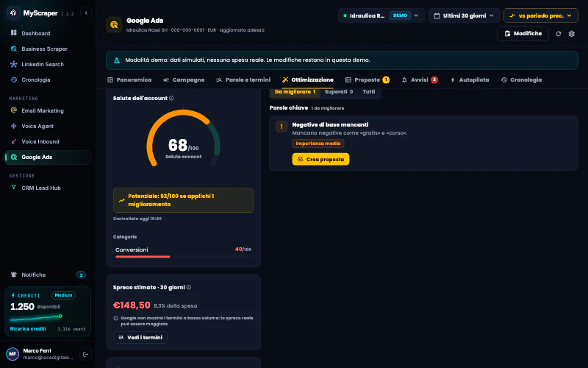Click info icon next to Salute dell'account

coord(171,98)
